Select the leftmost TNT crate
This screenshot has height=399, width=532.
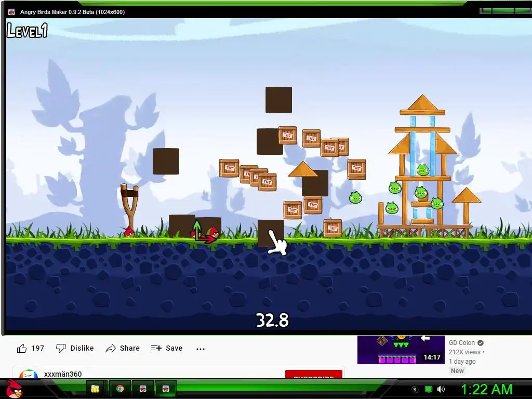[229, 168]
